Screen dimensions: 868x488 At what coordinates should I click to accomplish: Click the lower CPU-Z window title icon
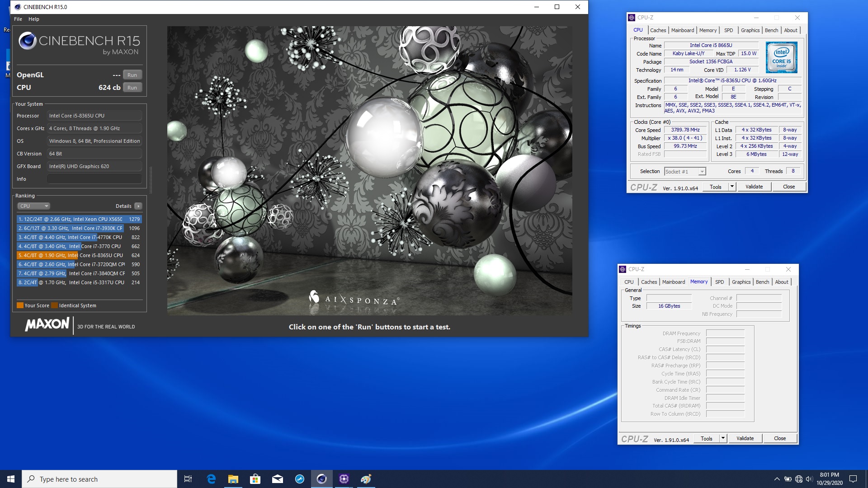coord(623,269)
